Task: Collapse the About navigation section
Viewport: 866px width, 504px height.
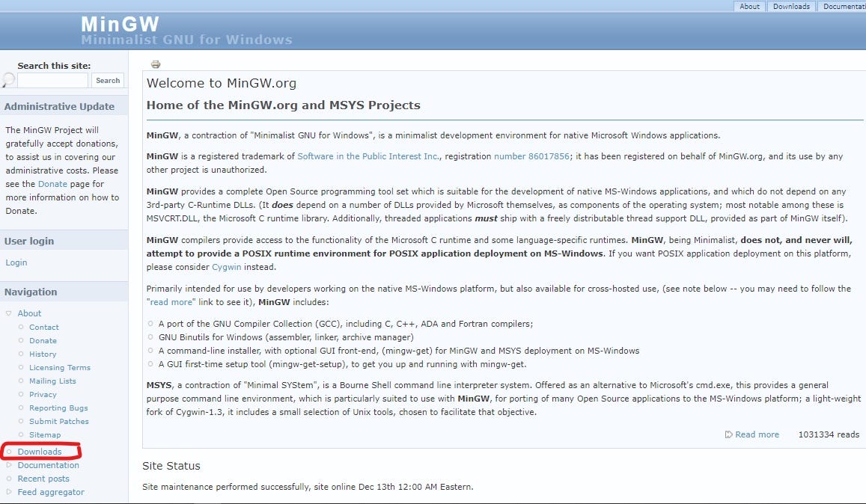Action: point(9,313)
